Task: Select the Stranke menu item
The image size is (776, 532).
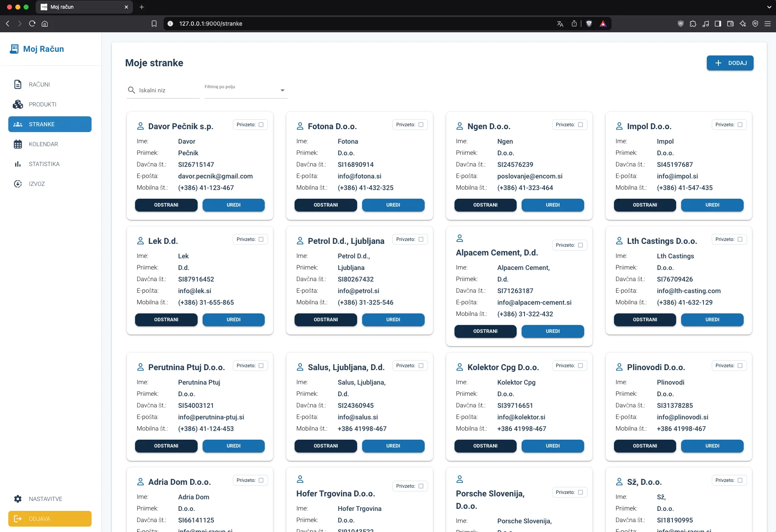Action: click(x=50, y=124)
